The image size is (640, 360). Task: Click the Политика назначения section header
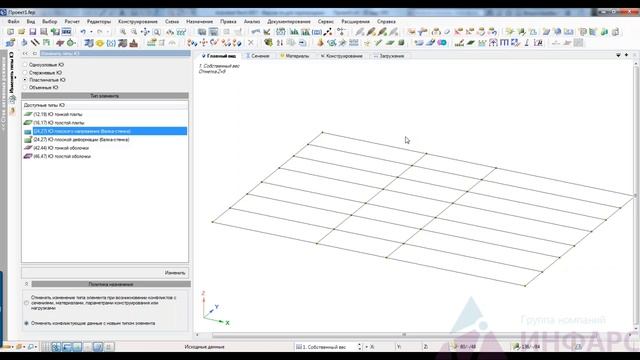pyautogui.click(x=111, y=284)
